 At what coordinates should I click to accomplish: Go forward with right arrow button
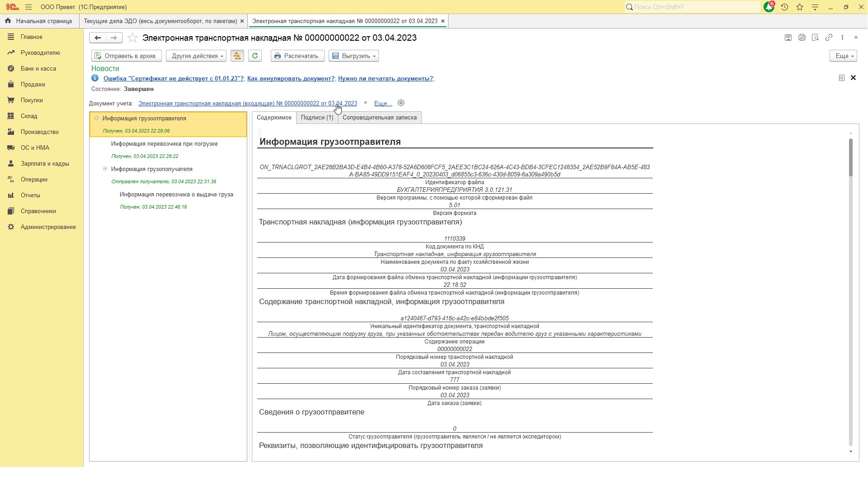(x=114, y=38)
